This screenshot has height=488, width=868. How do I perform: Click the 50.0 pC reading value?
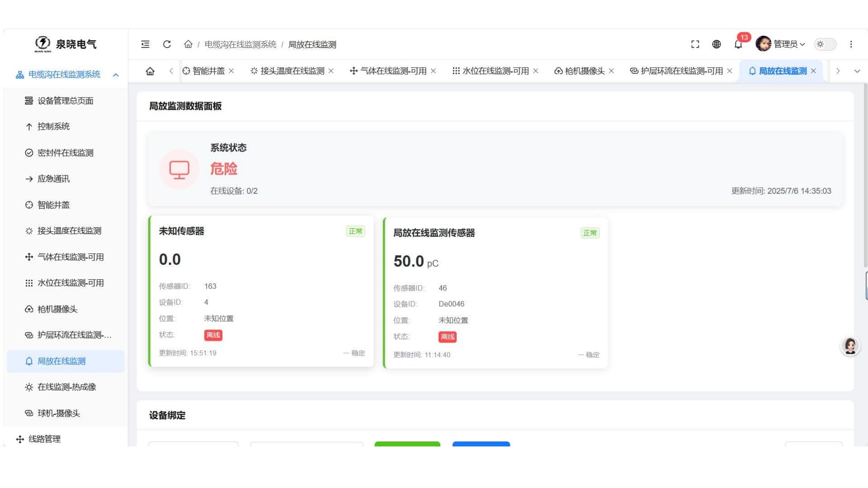416,262
